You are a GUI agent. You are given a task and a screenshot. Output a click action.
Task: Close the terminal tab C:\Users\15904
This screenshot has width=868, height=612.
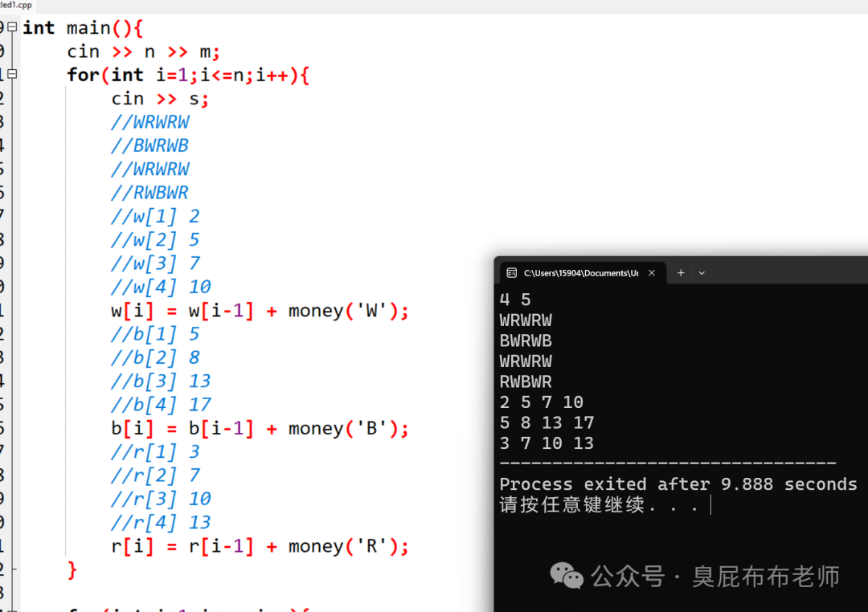coord(652,273)
